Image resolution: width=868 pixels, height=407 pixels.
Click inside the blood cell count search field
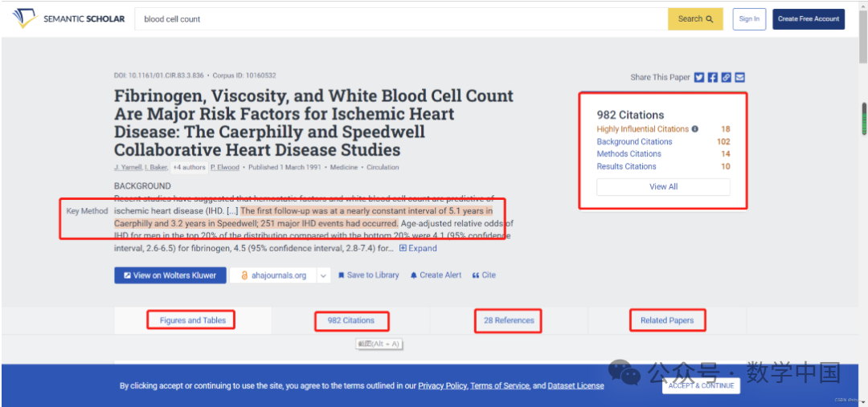point(401,18)
